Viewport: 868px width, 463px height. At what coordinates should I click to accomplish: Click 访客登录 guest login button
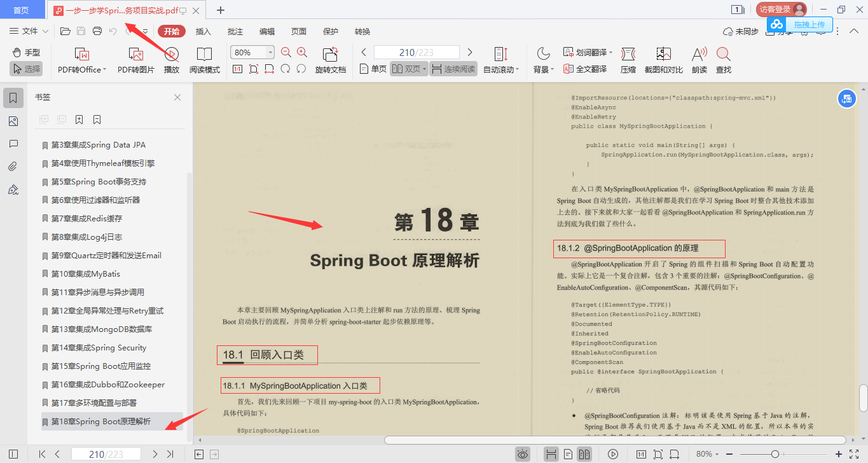pos(782,9)
